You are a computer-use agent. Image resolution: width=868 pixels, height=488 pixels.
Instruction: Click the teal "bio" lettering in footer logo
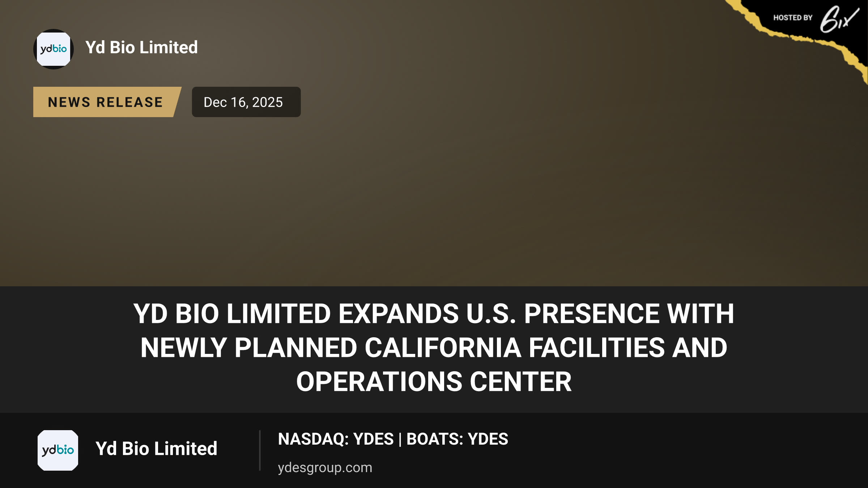[65, 449]
